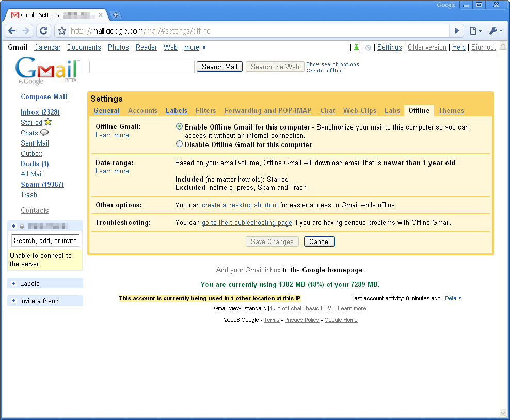
Task: Cancel the settings changes
Action: click(x=320, y=241)
